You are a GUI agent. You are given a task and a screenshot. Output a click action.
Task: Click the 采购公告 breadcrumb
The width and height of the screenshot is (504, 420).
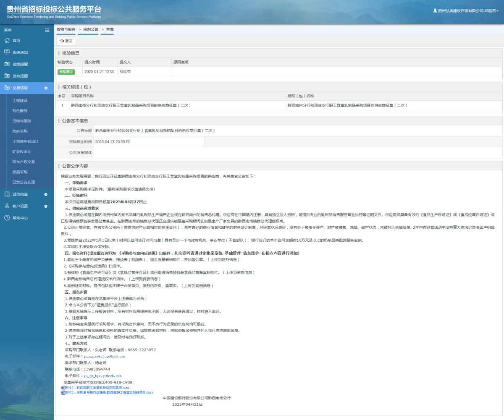click(90, 29)
